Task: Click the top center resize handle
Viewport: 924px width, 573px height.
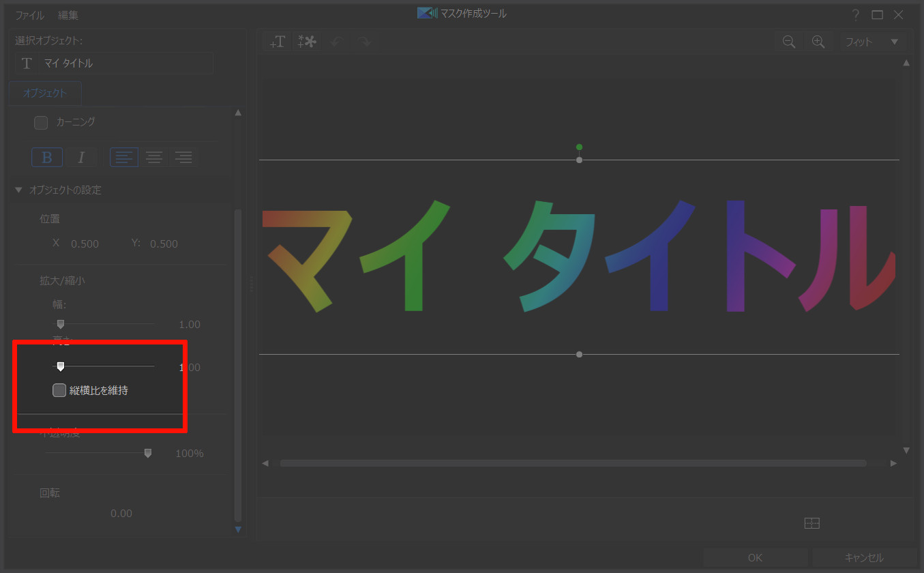Action: (x=579, y=160)
